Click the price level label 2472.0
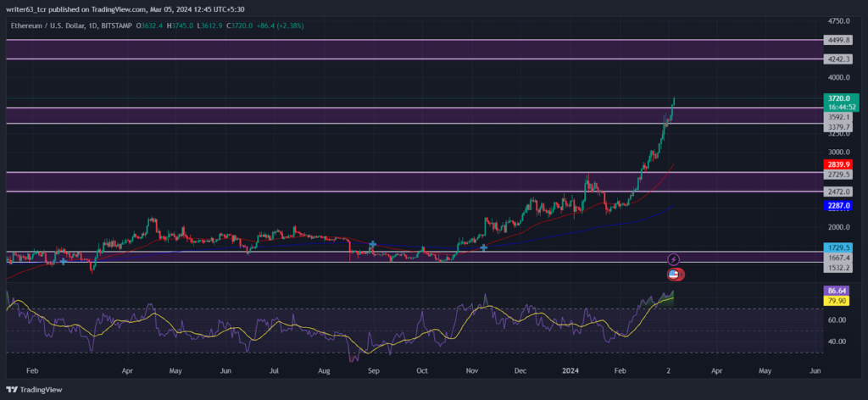This screenshot has width=868, height=400. pos(838,192)
